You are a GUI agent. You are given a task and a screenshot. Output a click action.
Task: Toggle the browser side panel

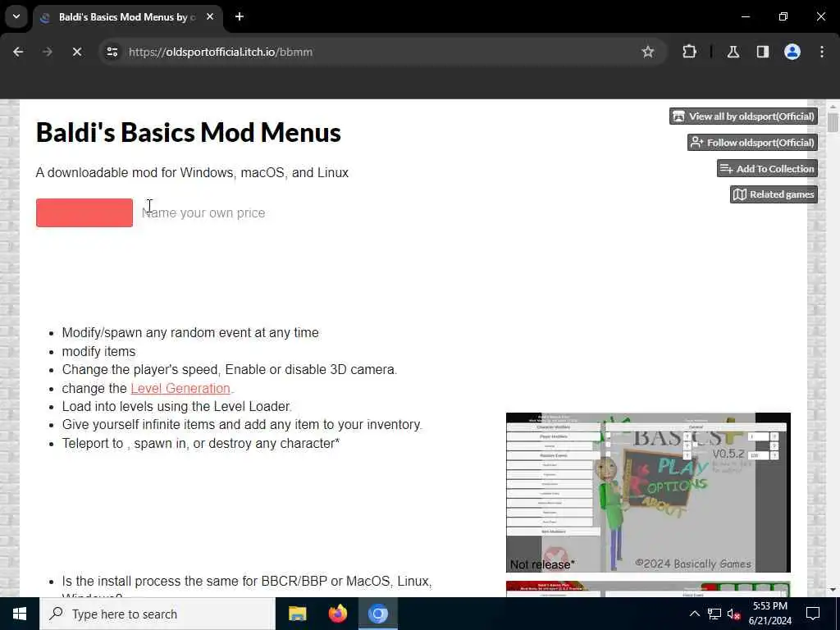pos(762,52)
